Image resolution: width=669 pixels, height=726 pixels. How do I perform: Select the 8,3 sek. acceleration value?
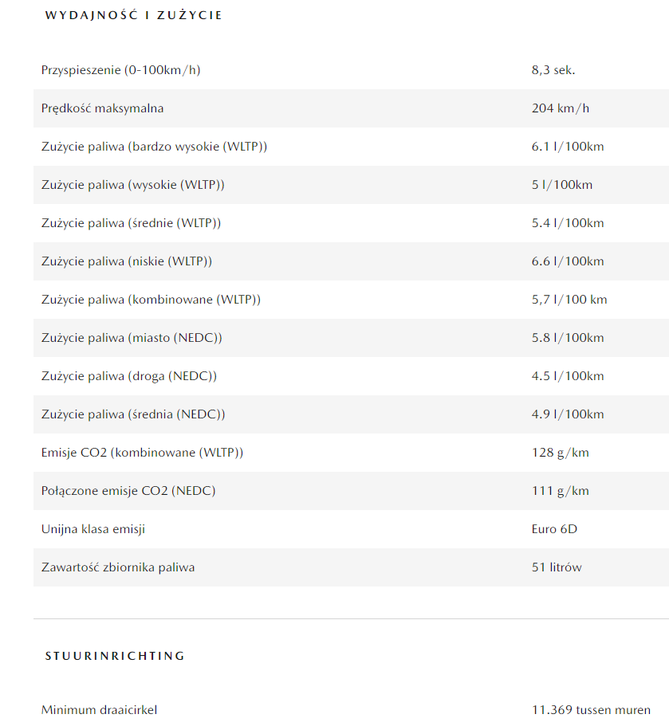[x=553, y=70]
